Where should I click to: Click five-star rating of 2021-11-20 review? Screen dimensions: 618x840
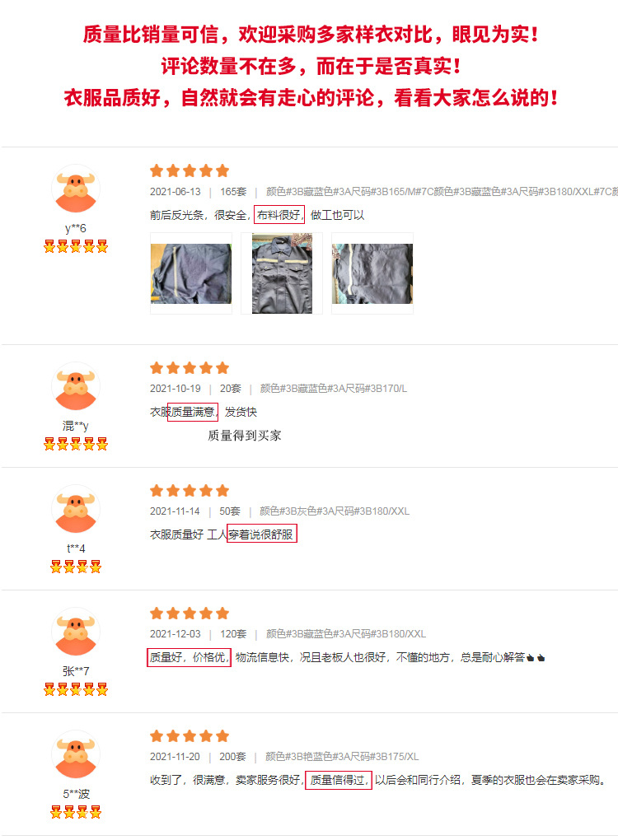(x=190, y=736)
